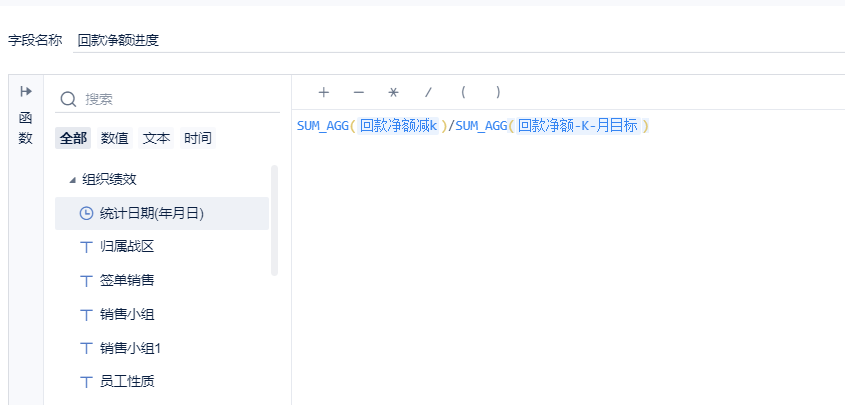Insert the division slash operator
This screenshot has width=845, height=405.
point(428,92)
